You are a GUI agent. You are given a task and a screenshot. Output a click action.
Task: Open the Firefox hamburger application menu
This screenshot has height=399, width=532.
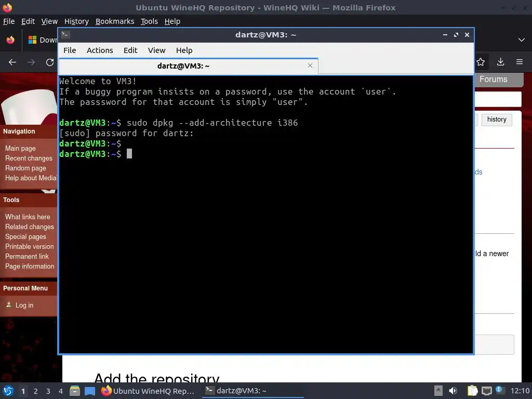point(520,62)
